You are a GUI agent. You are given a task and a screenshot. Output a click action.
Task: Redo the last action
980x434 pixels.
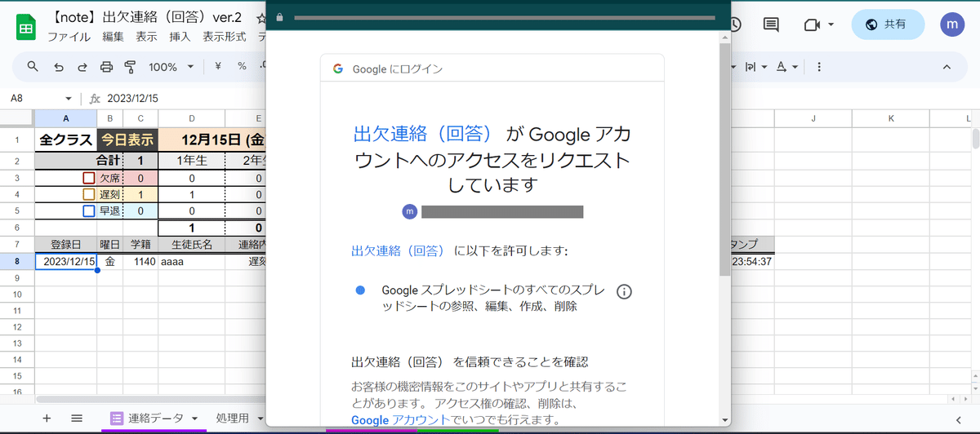click(x=82, y=67)
